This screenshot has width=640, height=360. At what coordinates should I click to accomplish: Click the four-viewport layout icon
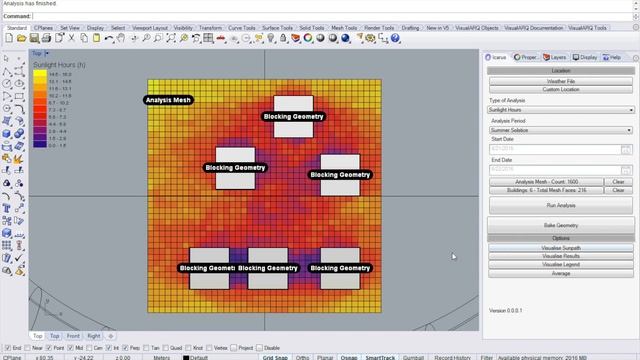click(x=209, y=38)
